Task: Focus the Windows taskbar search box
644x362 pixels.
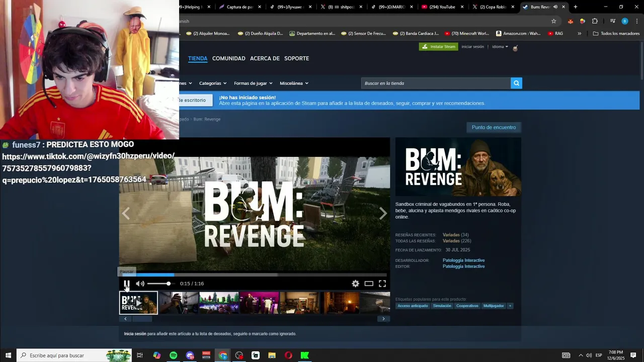Action: pyautogui.click(x=74, y=355)
